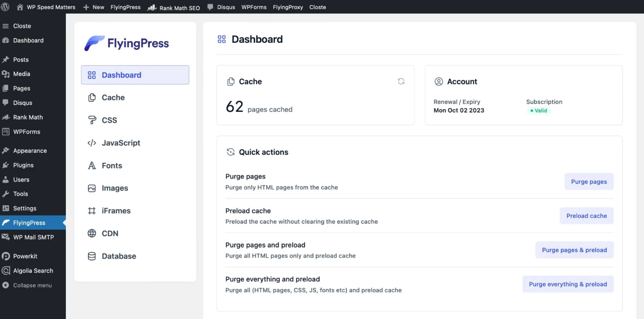The width and height of the screenshot is (644, 319).
Task: Click the CSS paint roller icon
Action: [x=92, y=120]
